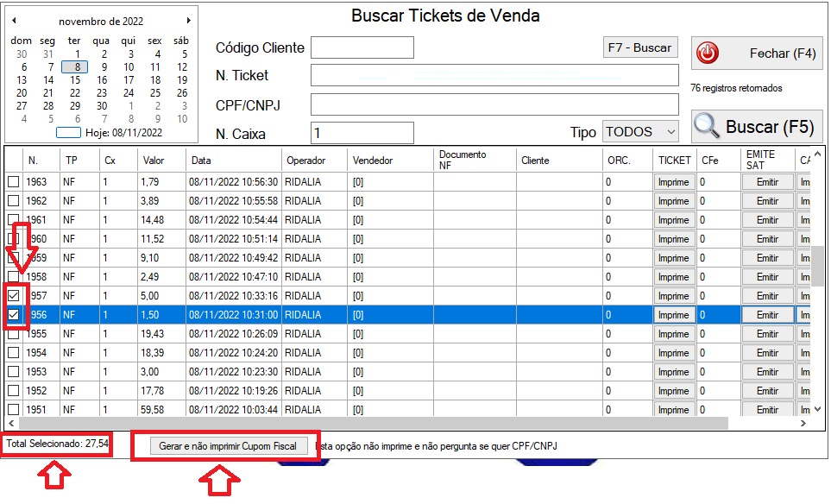831x504 pixels.
Task: Check the box for ticket 1962
Action: pos(14,201)
